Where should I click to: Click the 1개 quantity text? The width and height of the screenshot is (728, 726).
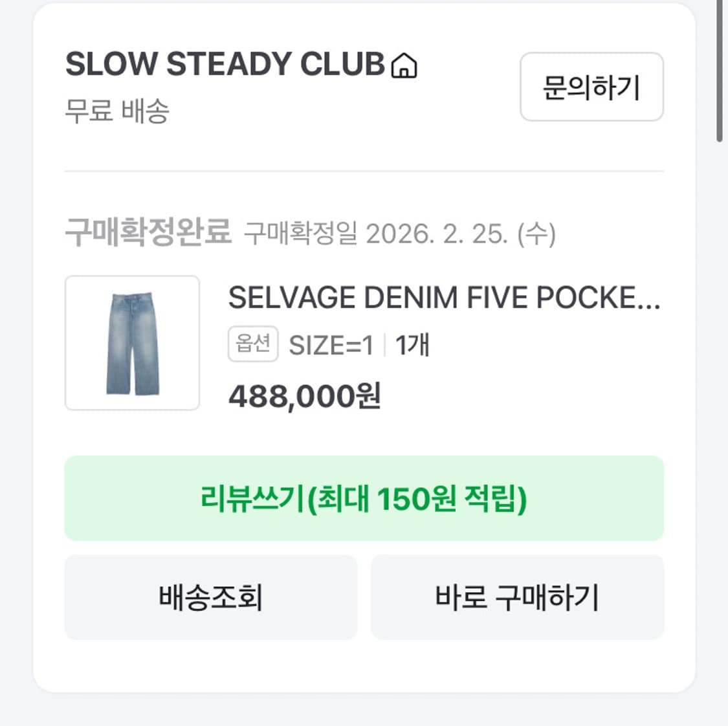point(412,346)
